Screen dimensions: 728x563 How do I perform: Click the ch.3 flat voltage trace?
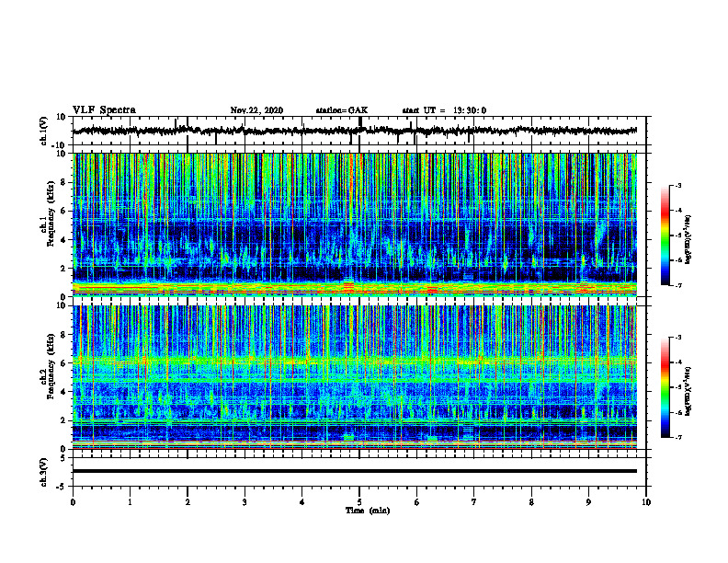pos(355,471)
